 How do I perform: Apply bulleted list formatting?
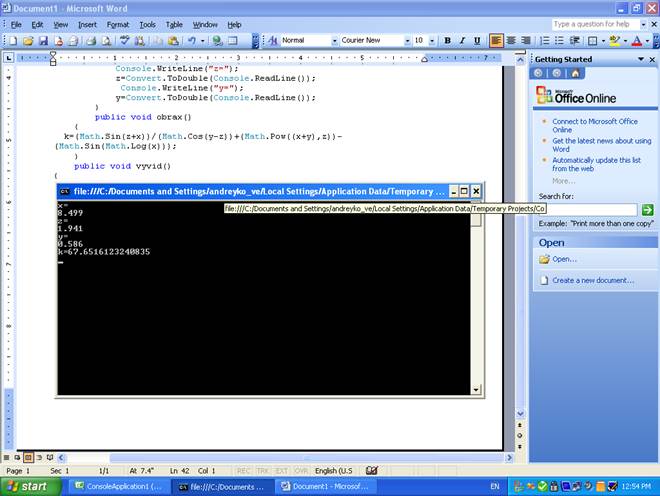tap(559, 40)
